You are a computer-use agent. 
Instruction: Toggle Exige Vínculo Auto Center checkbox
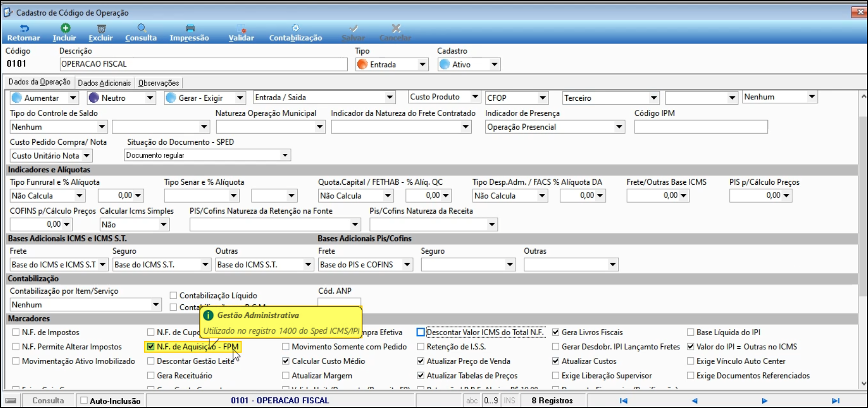[690, 361]
